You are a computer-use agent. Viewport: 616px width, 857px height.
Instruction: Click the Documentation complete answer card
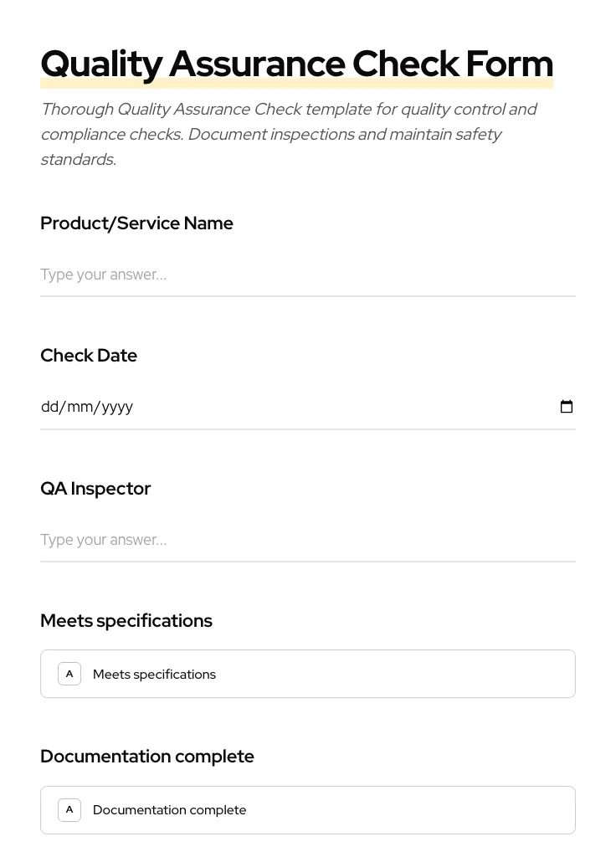308,809
